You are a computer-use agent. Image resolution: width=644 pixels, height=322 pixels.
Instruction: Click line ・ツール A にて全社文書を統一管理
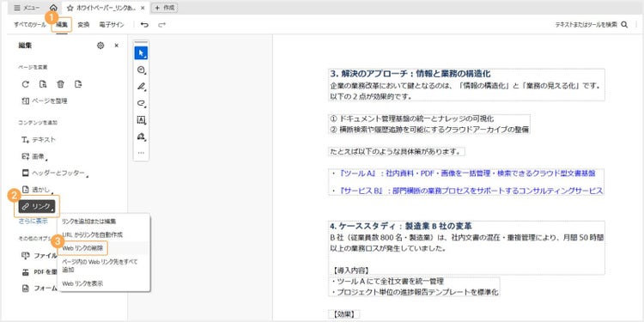387,282
